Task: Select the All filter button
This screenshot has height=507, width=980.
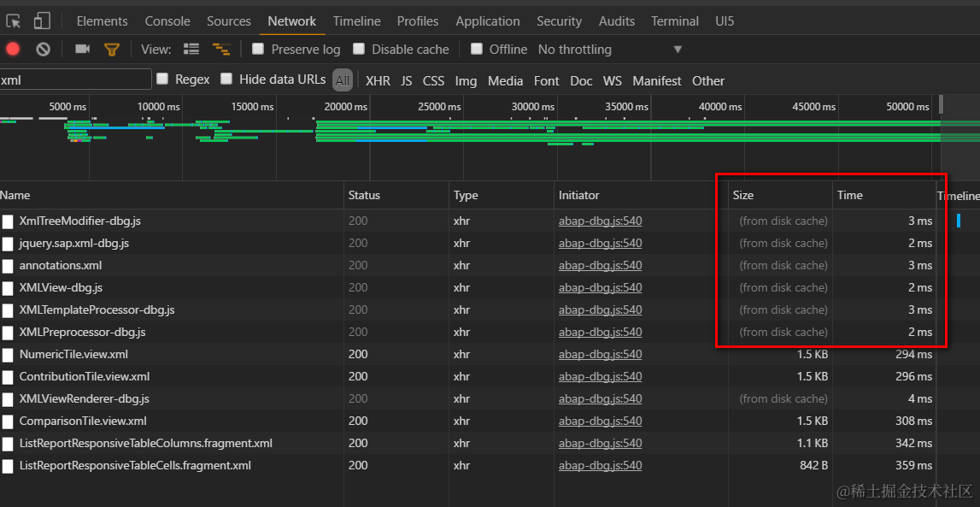Action: (x=343, y=80)
